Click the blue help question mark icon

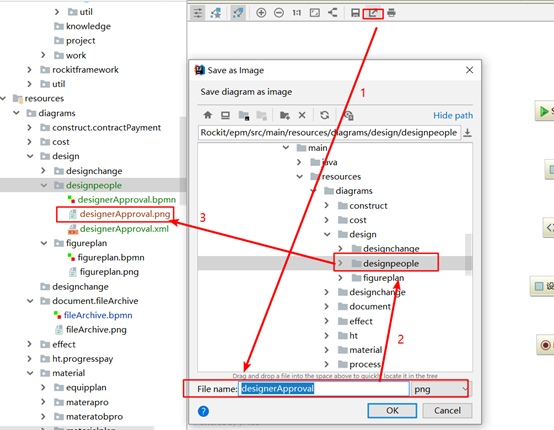pos(204,411)
